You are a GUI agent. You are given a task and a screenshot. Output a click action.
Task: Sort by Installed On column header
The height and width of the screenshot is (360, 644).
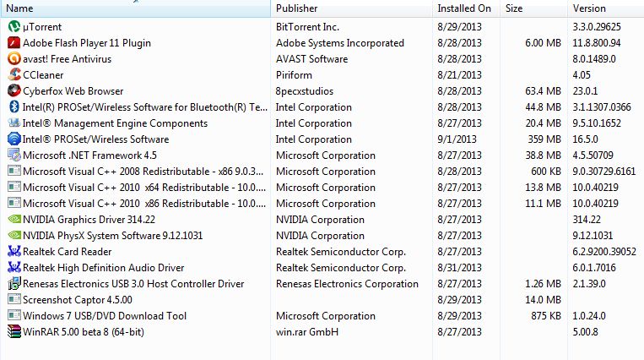pos(463,8)
